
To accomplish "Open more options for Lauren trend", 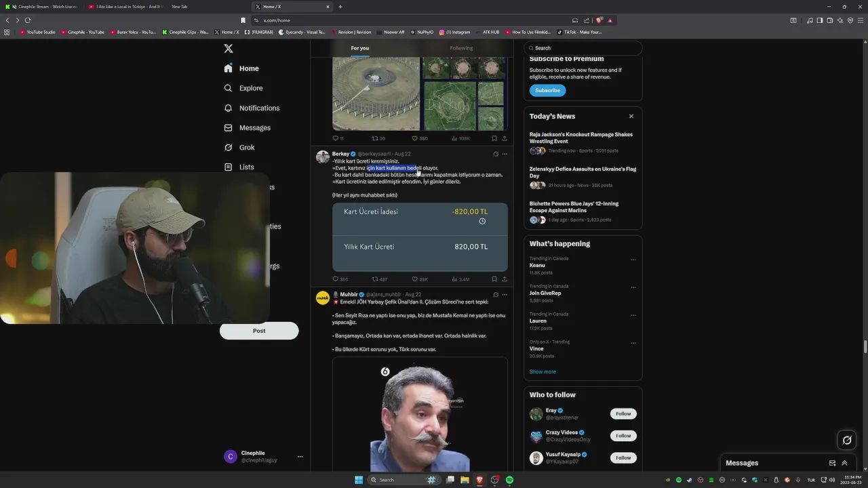I will pyautogui.click(x=633, y=314).
